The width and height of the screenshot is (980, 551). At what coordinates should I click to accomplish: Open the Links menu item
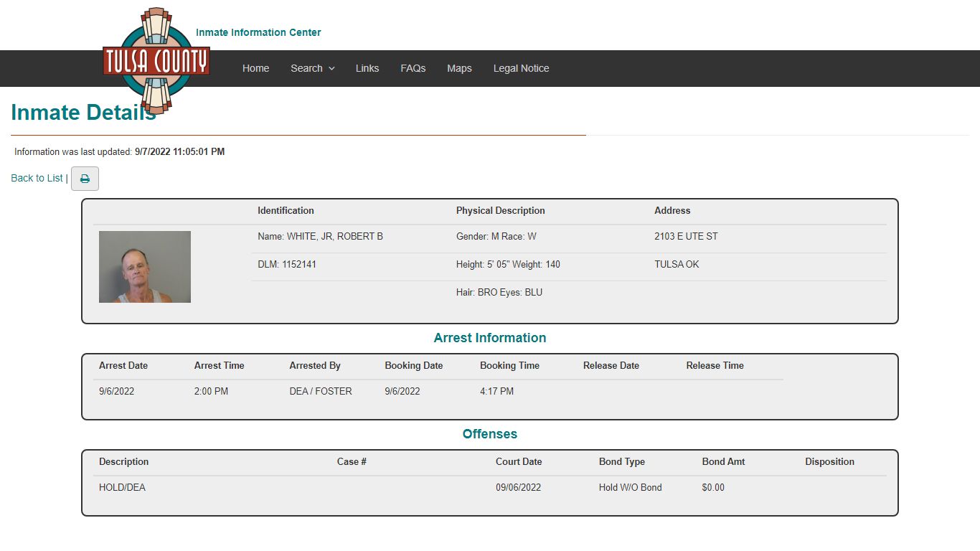367,68
